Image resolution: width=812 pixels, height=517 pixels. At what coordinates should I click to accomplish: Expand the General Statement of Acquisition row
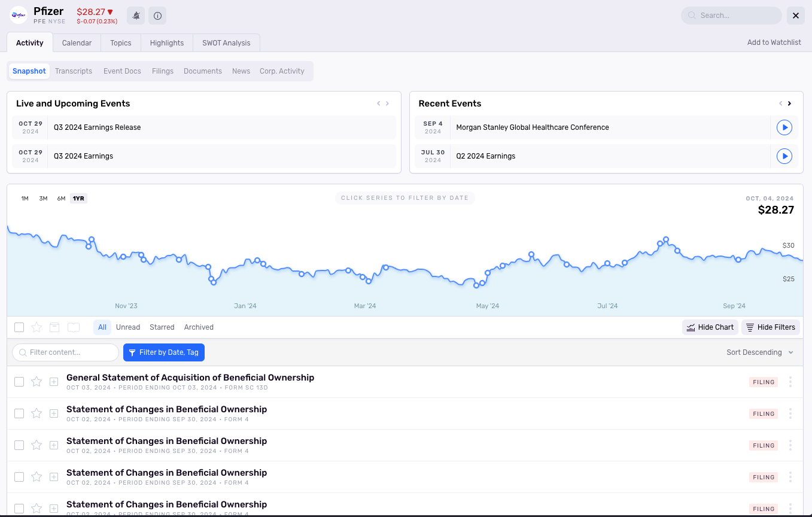click(x=54, y=382)
